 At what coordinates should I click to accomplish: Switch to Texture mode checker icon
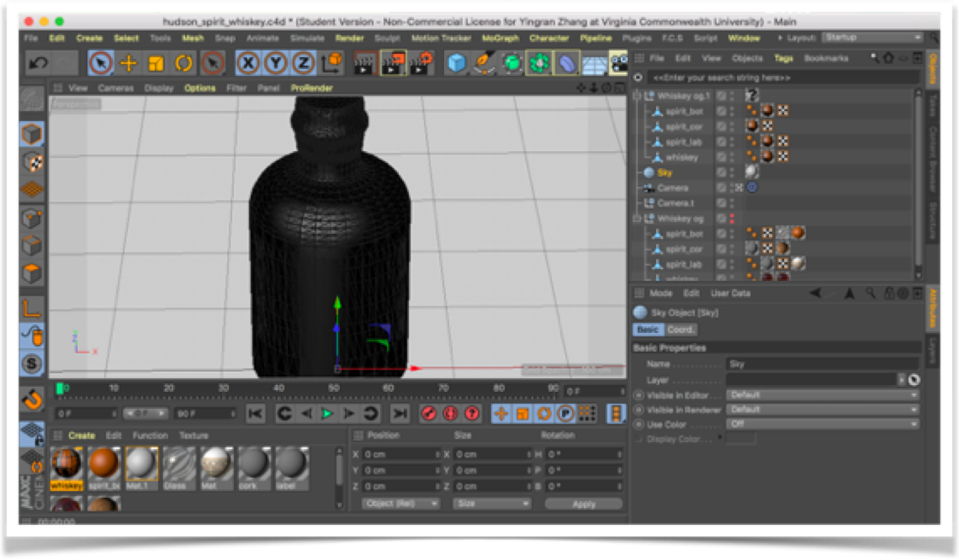[32, 162]
